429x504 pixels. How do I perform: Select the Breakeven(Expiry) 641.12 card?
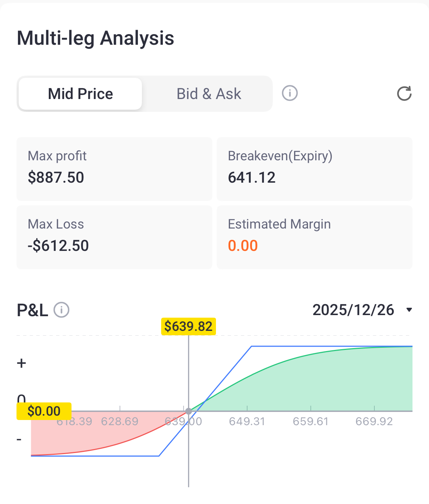(315, 169)
